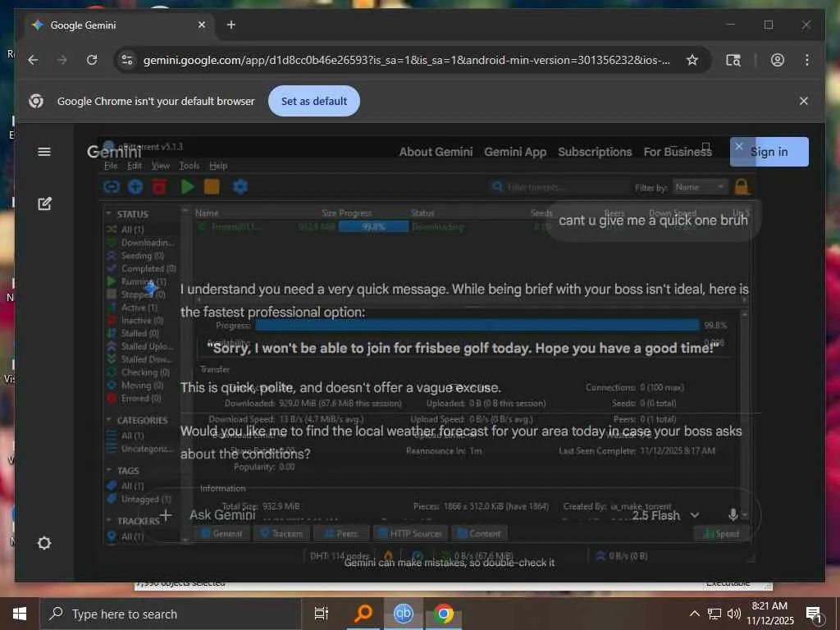Select the Completed (0) status filter
Viewport: 840px width, 630px height.
tap(142, 268)
